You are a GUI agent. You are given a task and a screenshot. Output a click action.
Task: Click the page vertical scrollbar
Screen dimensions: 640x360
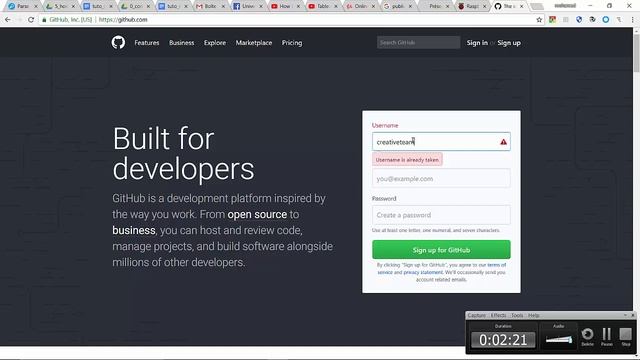[x=636, y=53]
